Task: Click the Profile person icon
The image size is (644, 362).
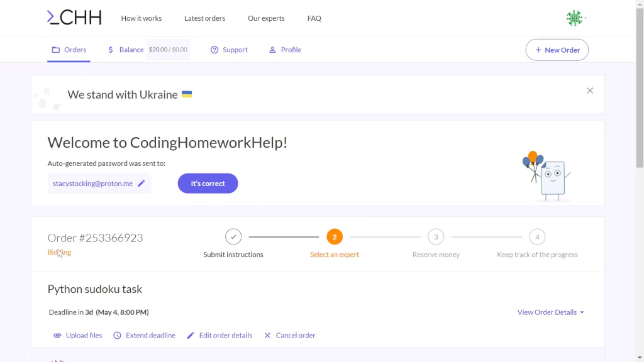Action: [x=272, y=50]
